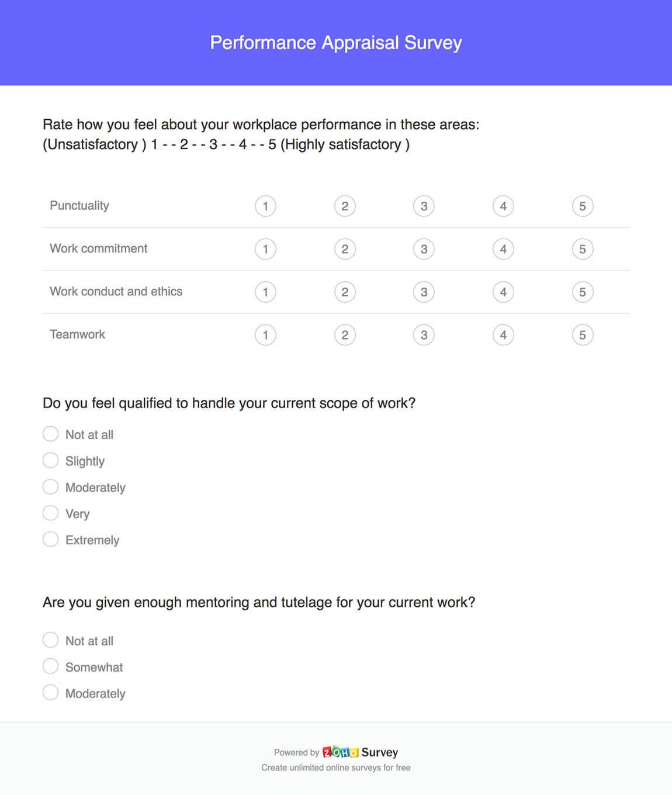
Task: Select 'Moderately' for scope of work question
Action: pyautogui.click(x=51, y=487)
